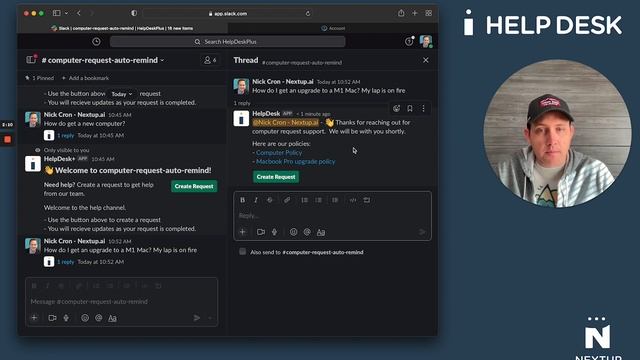Show Safari tab overview
Image resolution: width=640 pixels, height=360 pixels.
tap(429, 13)
